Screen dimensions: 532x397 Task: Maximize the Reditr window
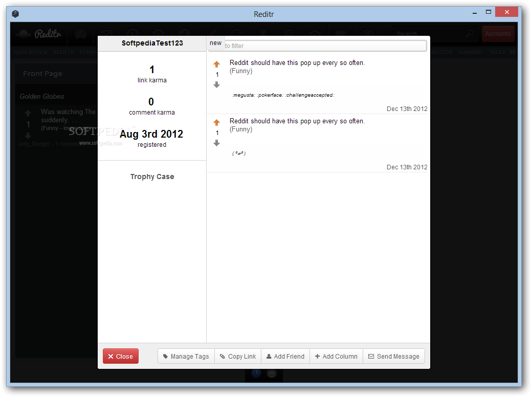(488, 12)
